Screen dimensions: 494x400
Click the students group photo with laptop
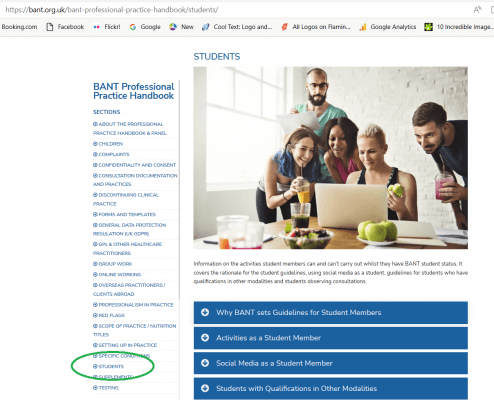(331, 158)
